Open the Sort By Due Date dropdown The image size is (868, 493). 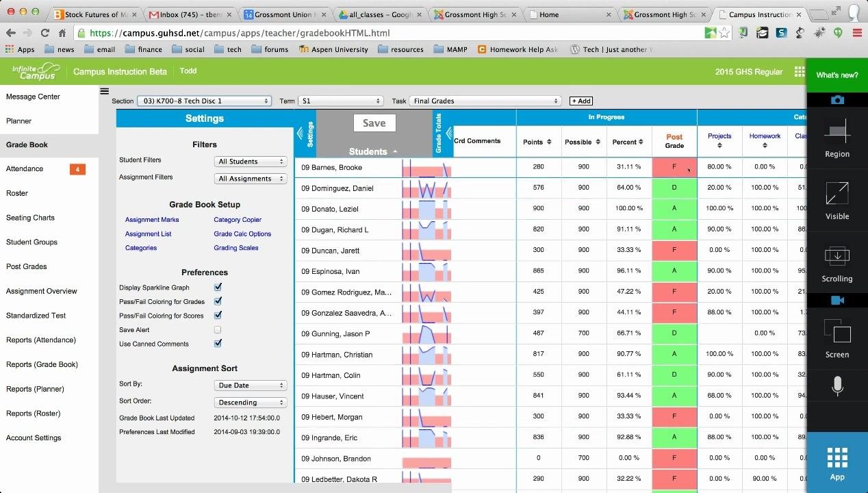[250, 385]
